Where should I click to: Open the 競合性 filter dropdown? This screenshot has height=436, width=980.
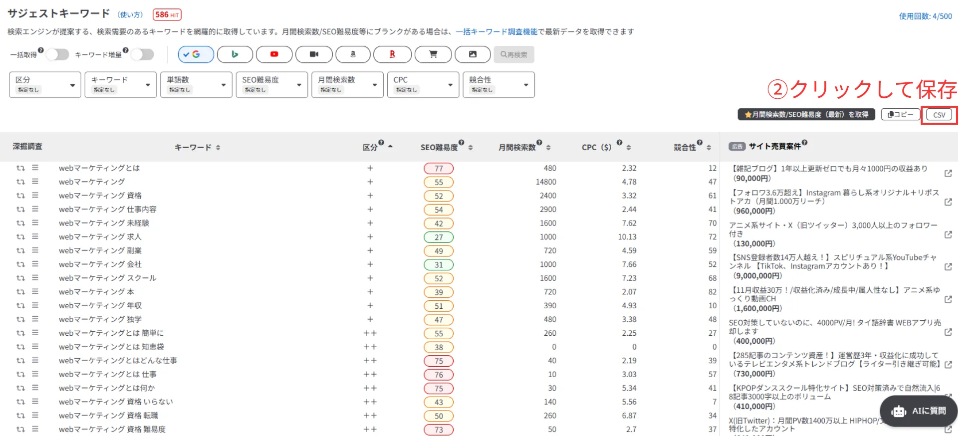coord(499,85)
